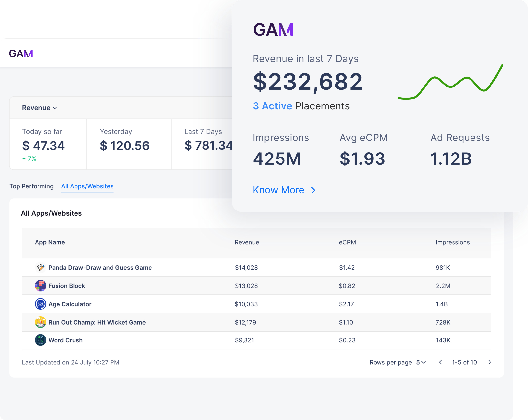Click the Fusion Block app icon

pyautogui.click(x=40, y=286)
